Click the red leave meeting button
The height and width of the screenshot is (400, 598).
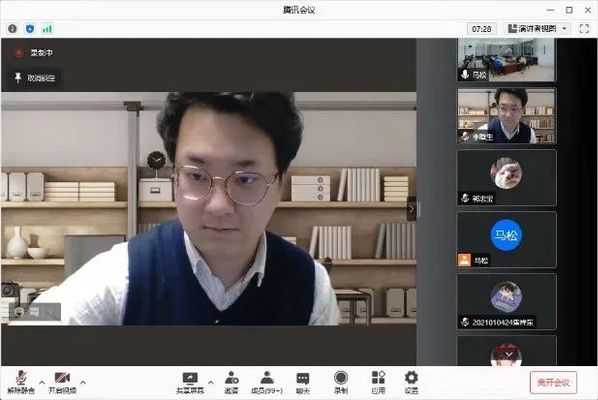pyautogui.click(x=553, y=382)
